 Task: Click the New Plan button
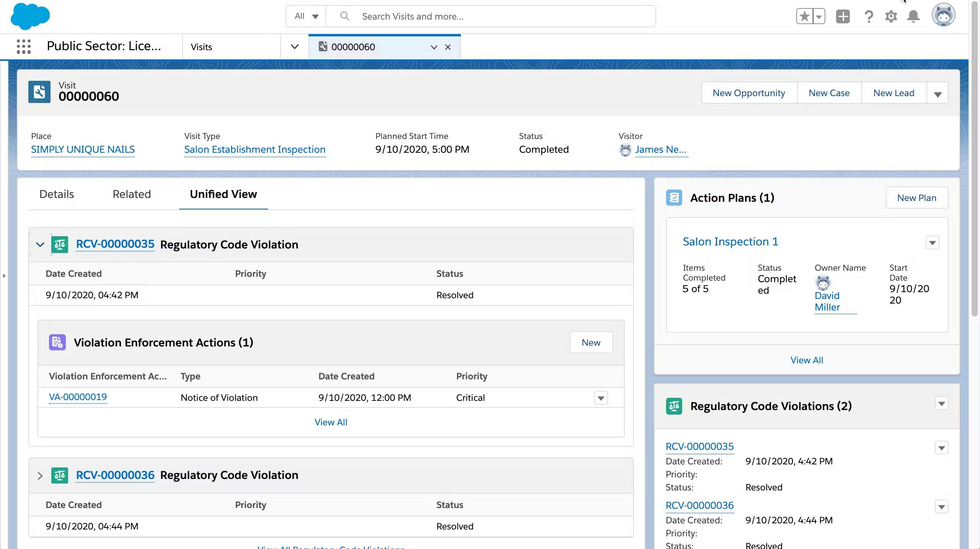(x=916, y=198)
